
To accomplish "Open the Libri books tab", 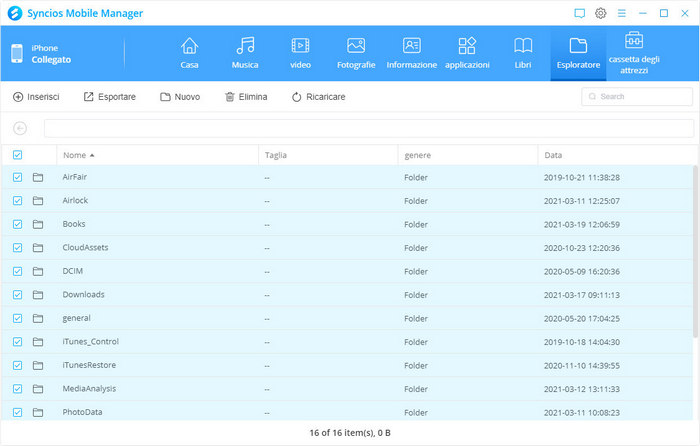I will click(523, 54).
